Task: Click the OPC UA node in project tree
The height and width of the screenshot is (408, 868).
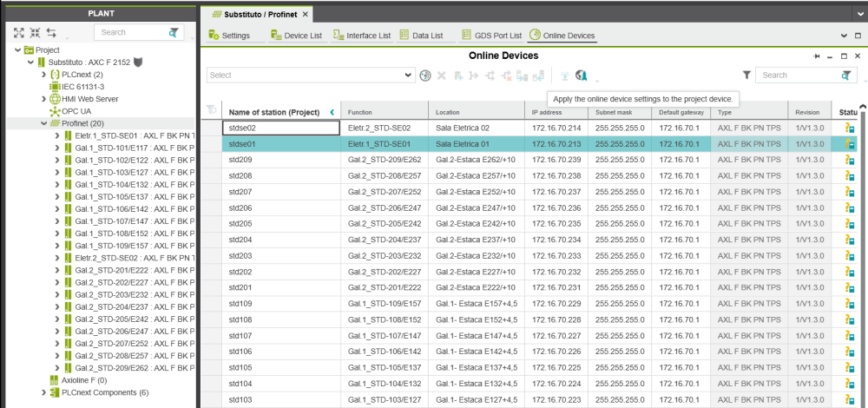Action: [x=75, y=112]
